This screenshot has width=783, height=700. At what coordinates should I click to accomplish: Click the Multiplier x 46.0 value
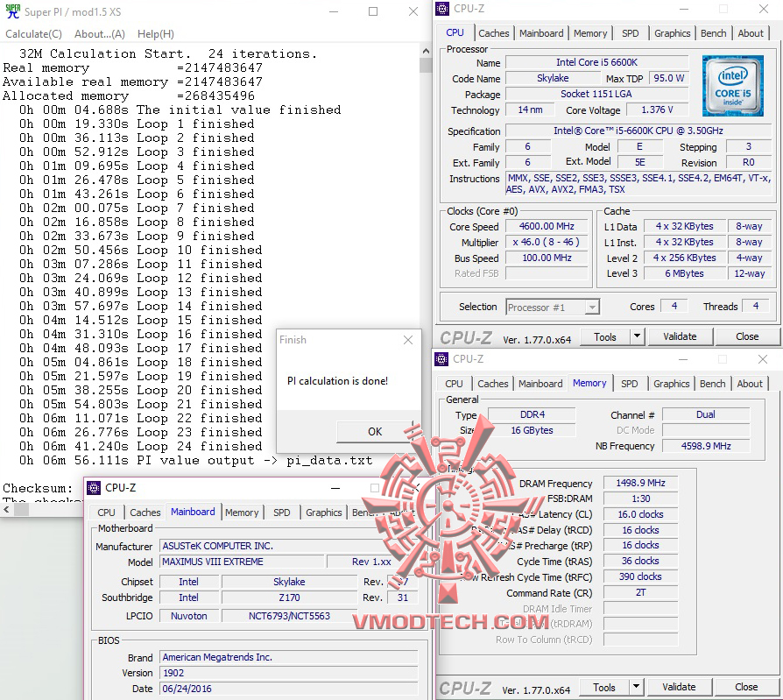pyautogui.click(x=547, y=243)
